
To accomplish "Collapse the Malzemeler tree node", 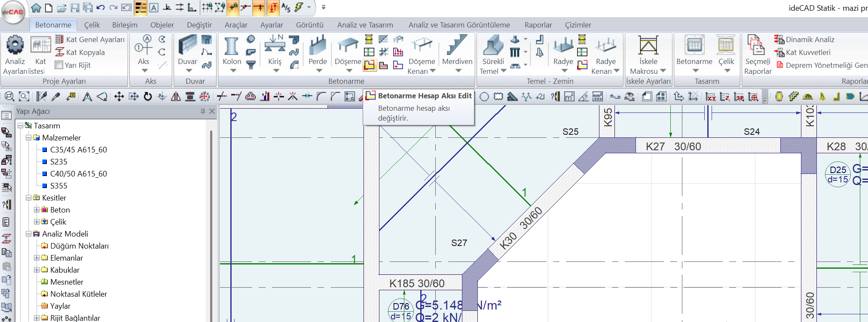I will 28,138.
